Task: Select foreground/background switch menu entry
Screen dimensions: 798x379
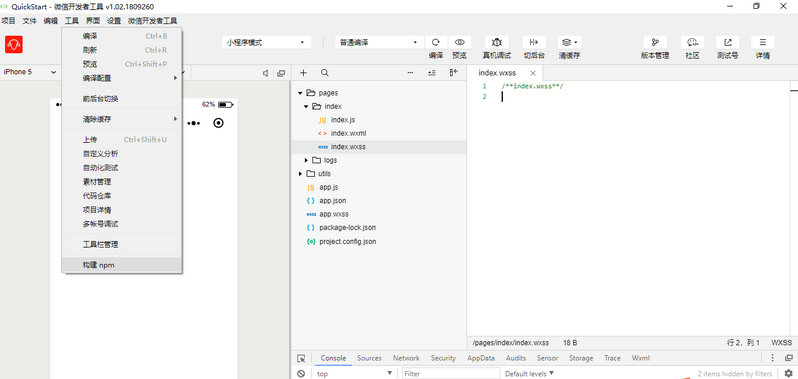Action: (122, 99)
